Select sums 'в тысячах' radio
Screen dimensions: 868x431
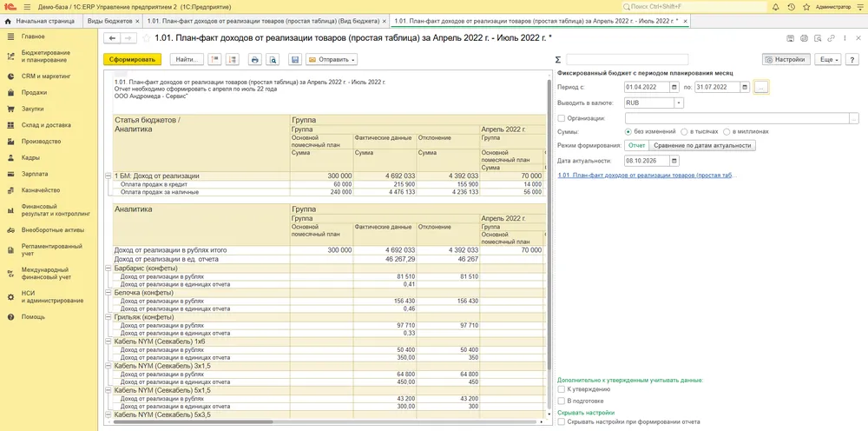pos(685,132)
